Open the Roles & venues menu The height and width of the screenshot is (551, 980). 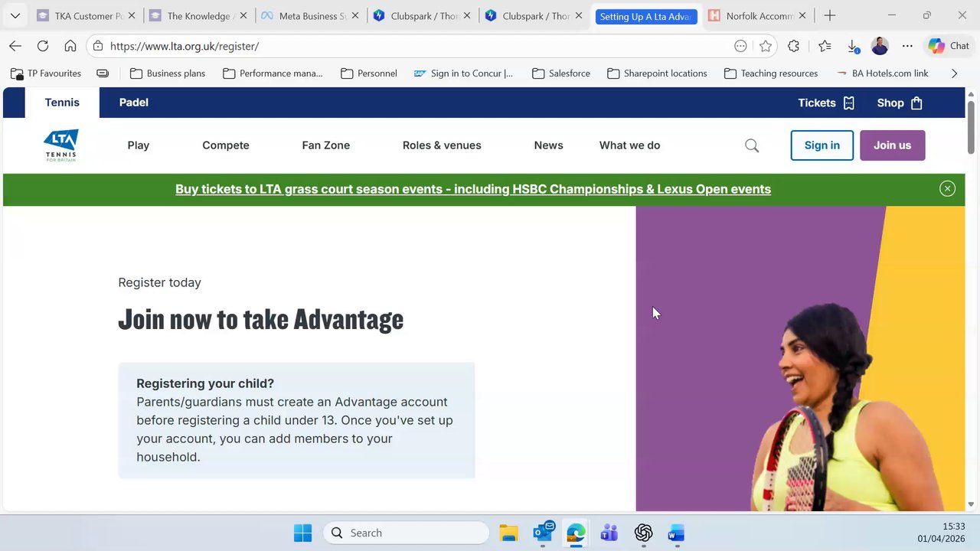point(442,145)
